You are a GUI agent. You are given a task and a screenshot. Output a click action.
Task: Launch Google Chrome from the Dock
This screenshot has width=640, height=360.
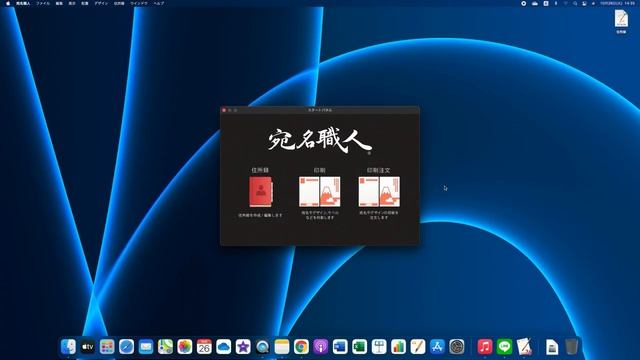[x=301, y=347]
